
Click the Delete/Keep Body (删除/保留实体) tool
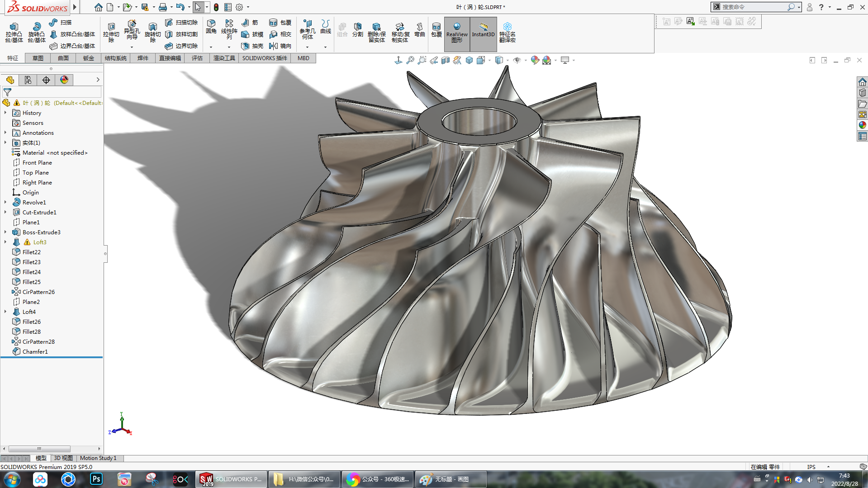coord(376,32)
